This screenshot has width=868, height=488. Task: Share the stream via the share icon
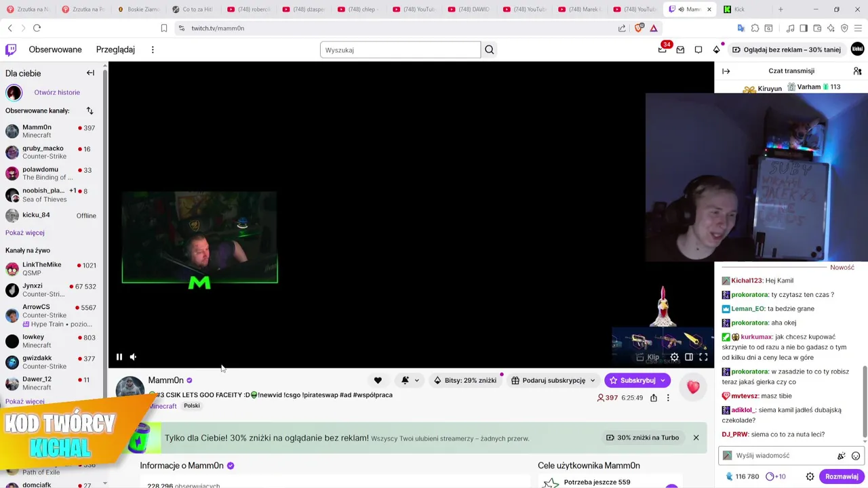[x=654, y=398]
